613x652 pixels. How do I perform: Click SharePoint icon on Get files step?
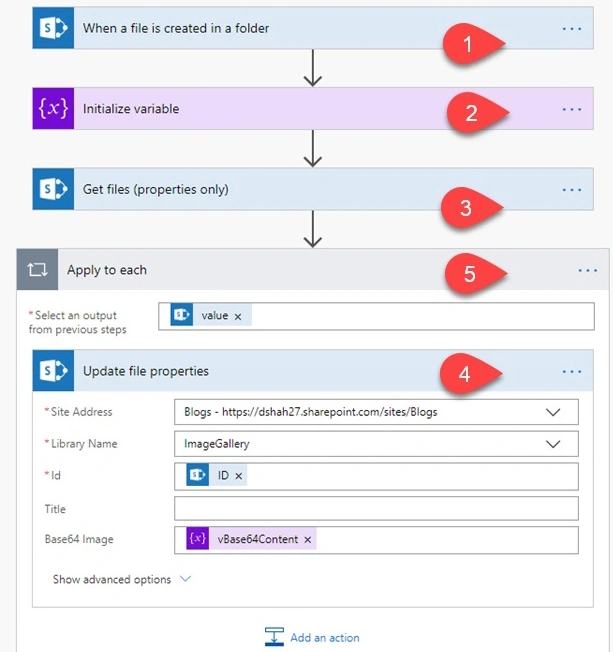pyautogui.click(x=53, y=189)
